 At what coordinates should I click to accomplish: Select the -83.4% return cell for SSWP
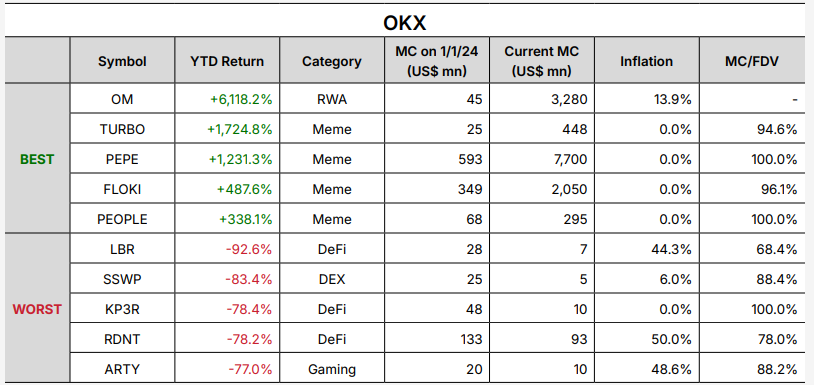pyautogui.click(x=227, y=279)
